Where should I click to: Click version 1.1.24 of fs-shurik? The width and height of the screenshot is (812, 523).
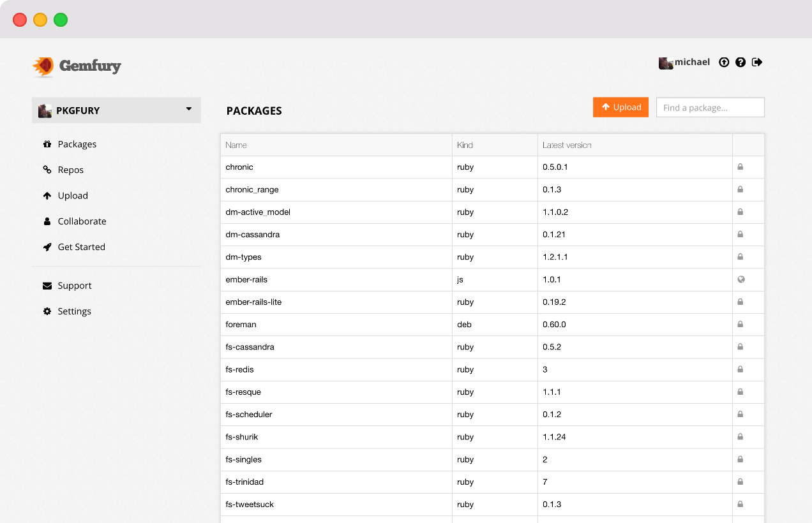tap(554, 437)
